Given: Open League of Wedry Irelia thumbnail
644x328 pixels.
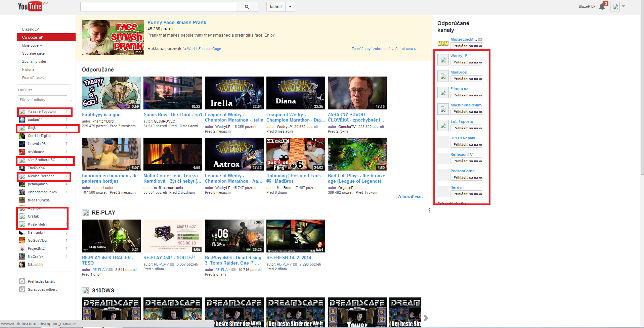Looking at the screenshot, I should (234, 93).
